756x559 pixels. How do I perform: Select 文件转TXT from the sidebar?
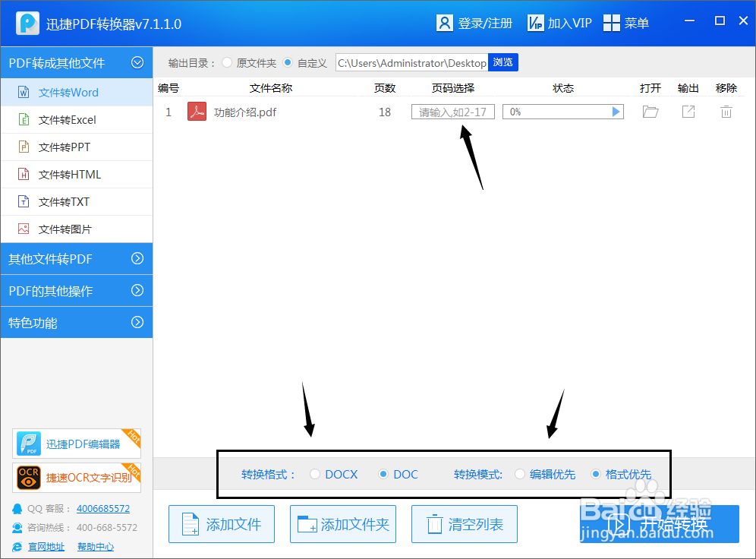tap(65, 201)
